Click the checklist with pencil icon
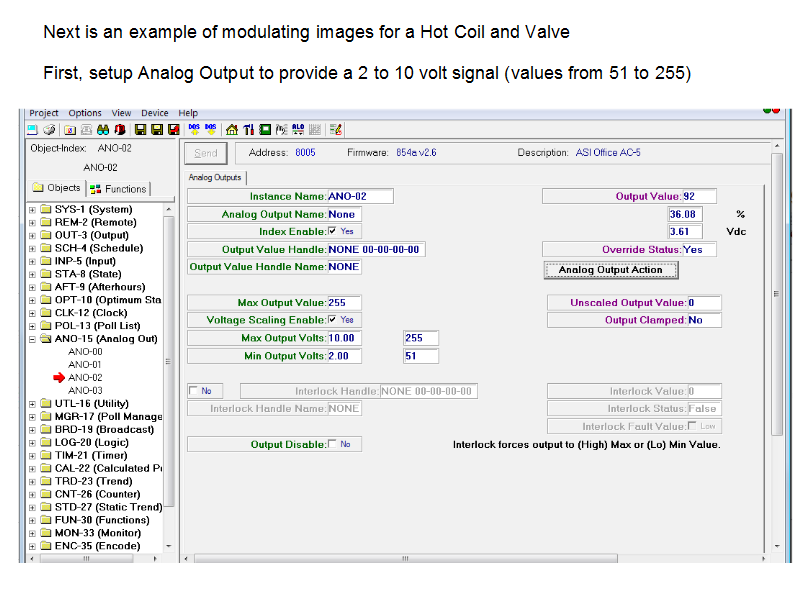Image resolution: width=800 pixels, height=600 pixels. pyautogui.click(x=335, y=130)
